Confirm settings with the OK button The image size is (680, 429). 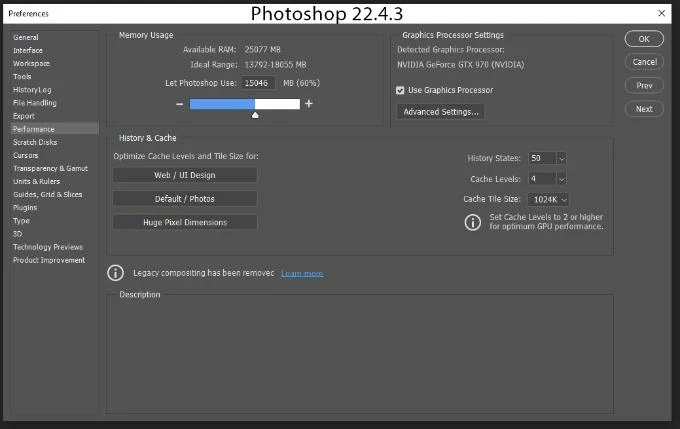[x=644, y=39]
